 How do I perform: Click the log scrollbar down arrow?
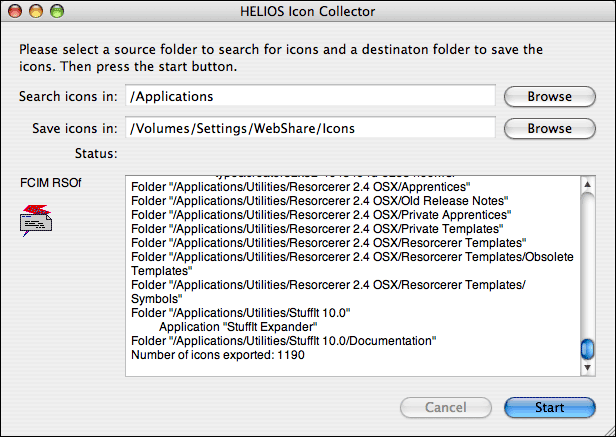588,367
